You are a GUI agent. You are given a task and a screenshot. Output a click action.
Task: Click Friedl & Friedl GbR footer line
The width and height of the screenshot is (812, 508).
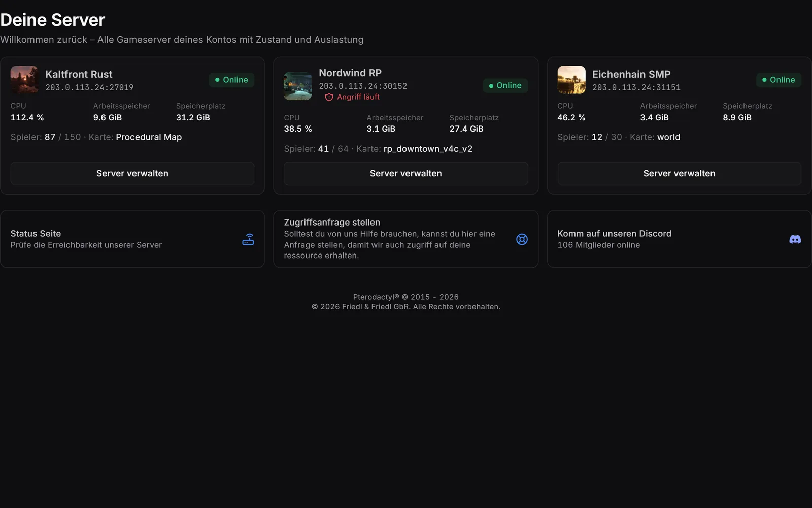pyautogui.click(x=406, y=307)
